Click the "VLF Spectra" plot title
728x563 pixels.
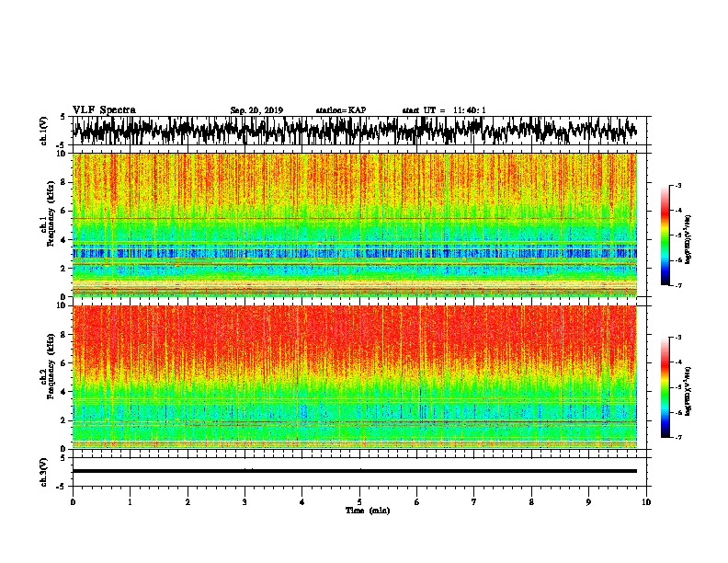tap(104, 110)
